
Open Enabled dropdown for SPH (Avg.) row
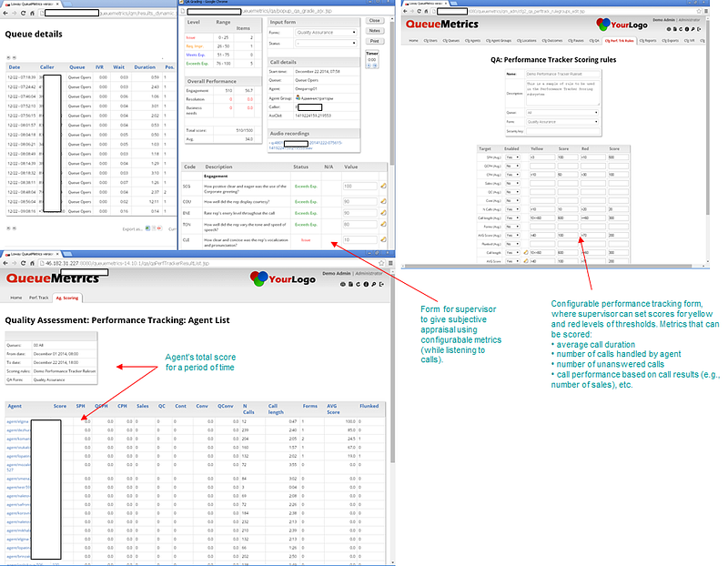[x=512, y=157]
